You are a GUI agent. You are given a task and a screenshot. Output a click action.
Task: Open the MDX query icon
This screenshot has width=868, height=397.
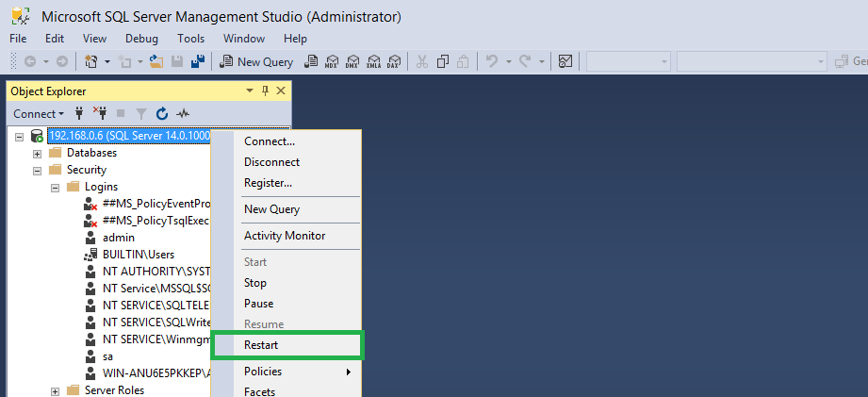332,61
